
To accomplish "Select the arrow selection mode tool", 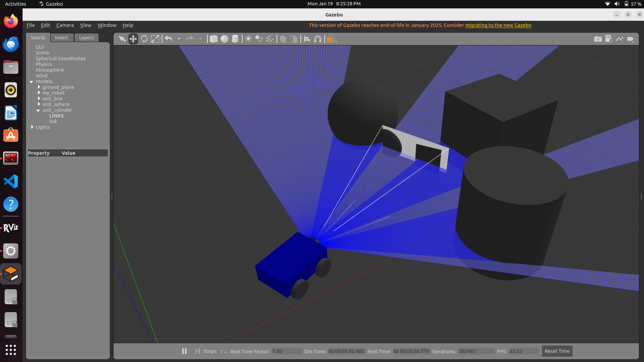I will [122, 39].
